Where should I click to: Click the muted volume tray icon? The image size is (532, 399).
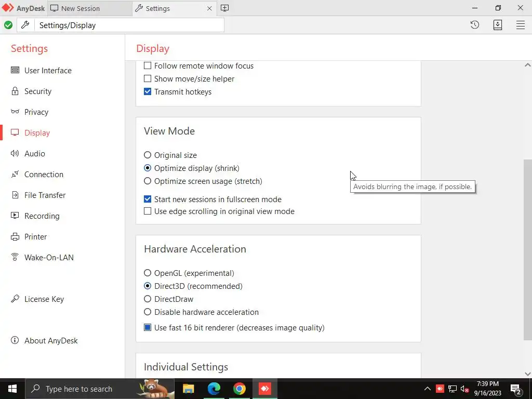(464, 389)
